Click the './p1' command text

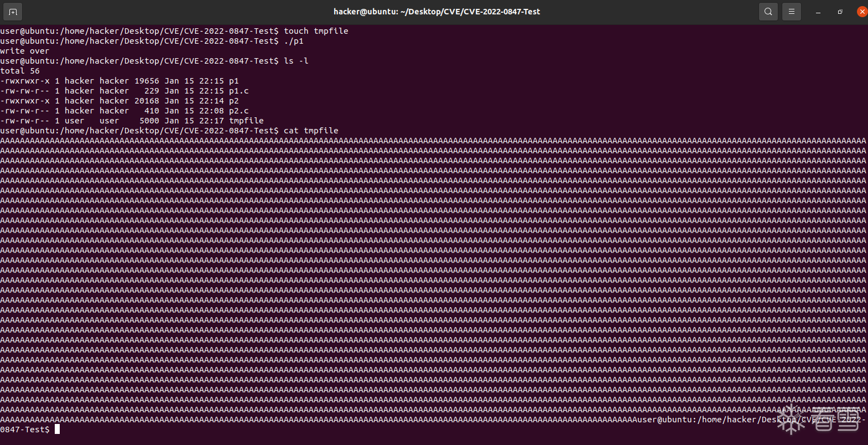click(294, 41)
